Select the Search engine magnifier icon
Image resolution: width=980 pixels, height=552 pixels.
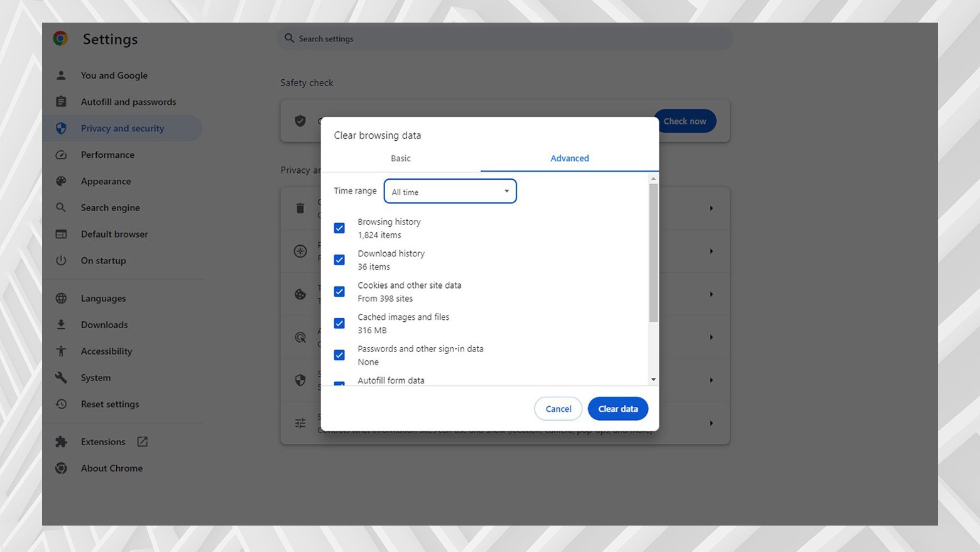click(x=61, y=207)
